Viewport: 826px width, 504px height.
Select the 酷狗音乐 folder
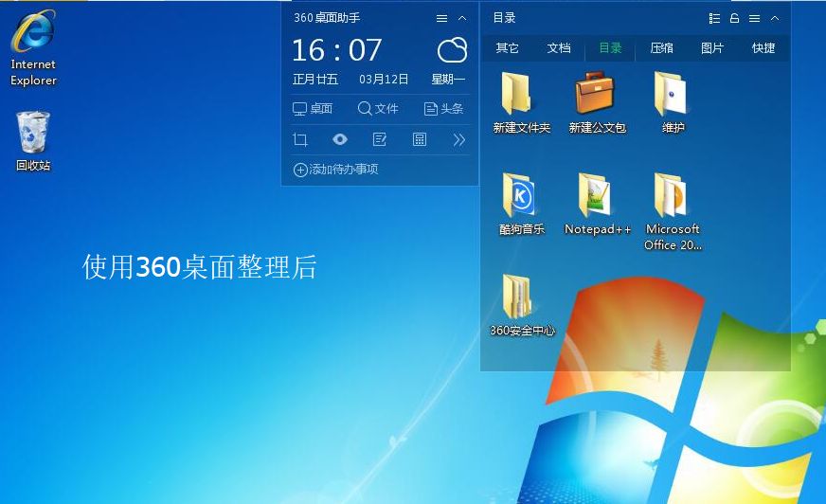point(522,205)
